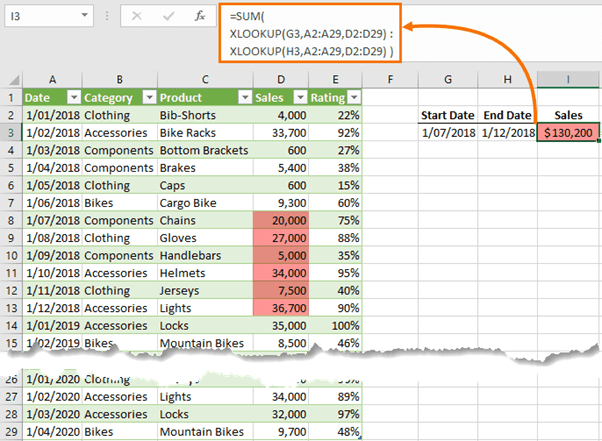Select column C header
This screenshot has width=602, height=441.
(205, 79)
